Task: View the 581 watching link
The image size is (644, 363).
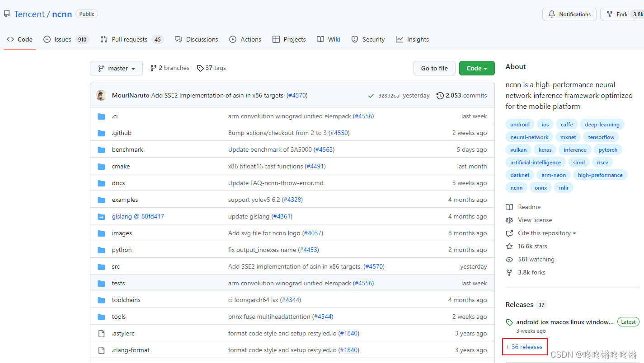Action: coord(530,259)
